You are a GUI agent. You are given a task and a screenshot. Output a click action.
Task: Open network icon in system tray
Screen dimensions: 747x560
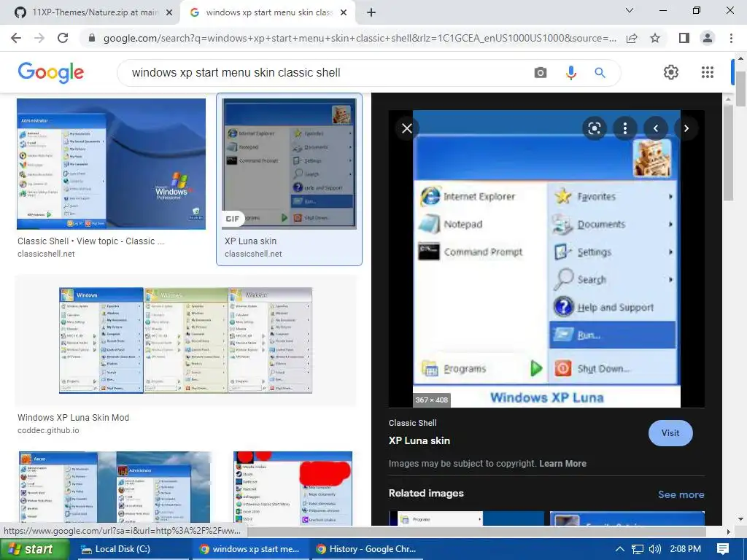click(x=638, y=549)
